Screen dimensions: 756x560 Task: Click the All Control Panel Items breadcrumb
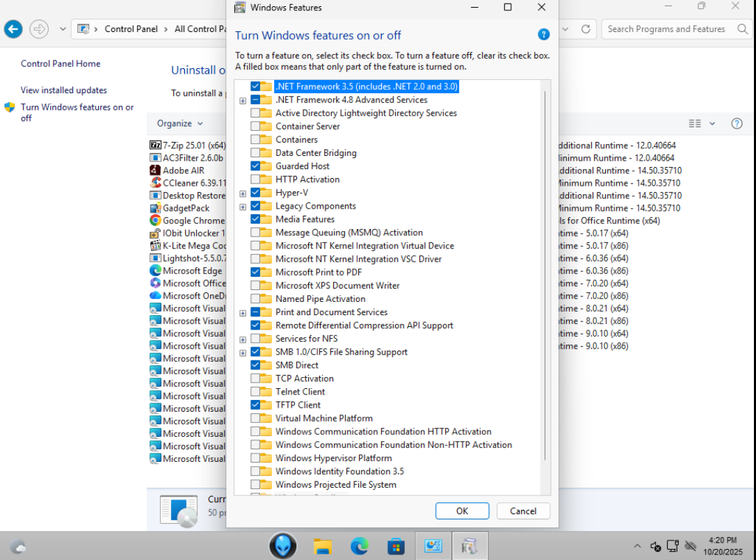200,29
